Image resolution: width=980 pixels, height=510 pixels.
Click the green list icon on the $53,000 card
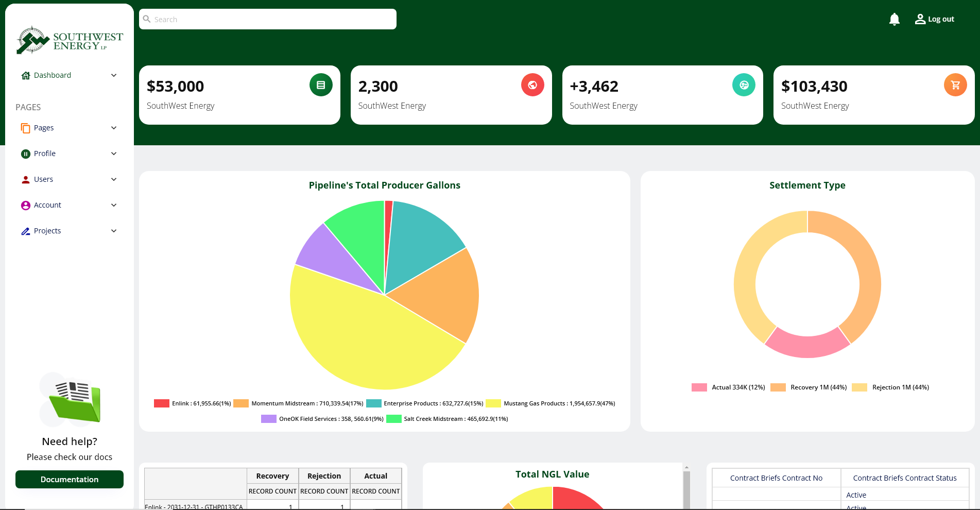[x=321, y=85]
